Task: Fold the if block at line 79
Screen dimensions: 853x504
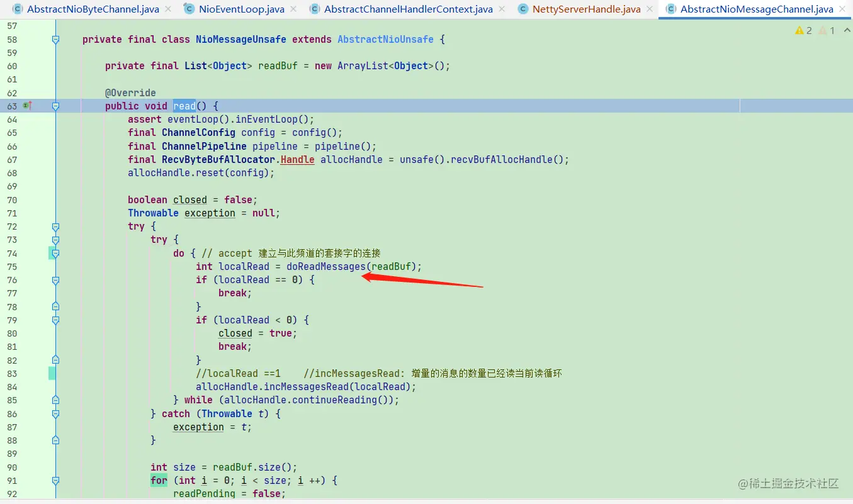Action: pyautogui.click(x=55, y=320)
